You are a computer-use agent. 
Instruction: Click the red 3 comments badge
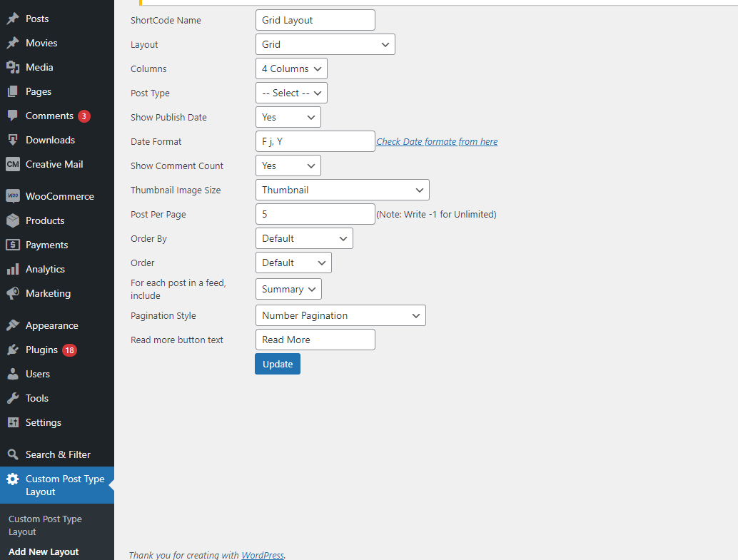tap(84, 116)
